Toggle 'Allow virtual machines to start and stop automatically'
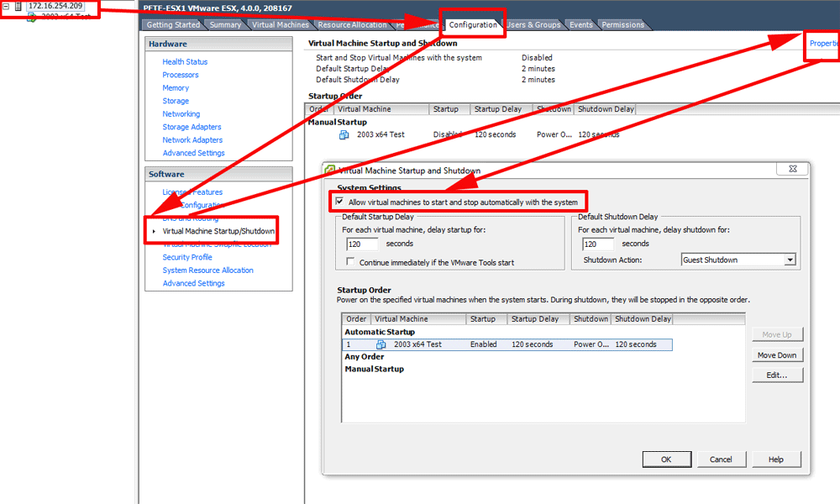Screen dimensions: 840x504 [x=339, y=202]
